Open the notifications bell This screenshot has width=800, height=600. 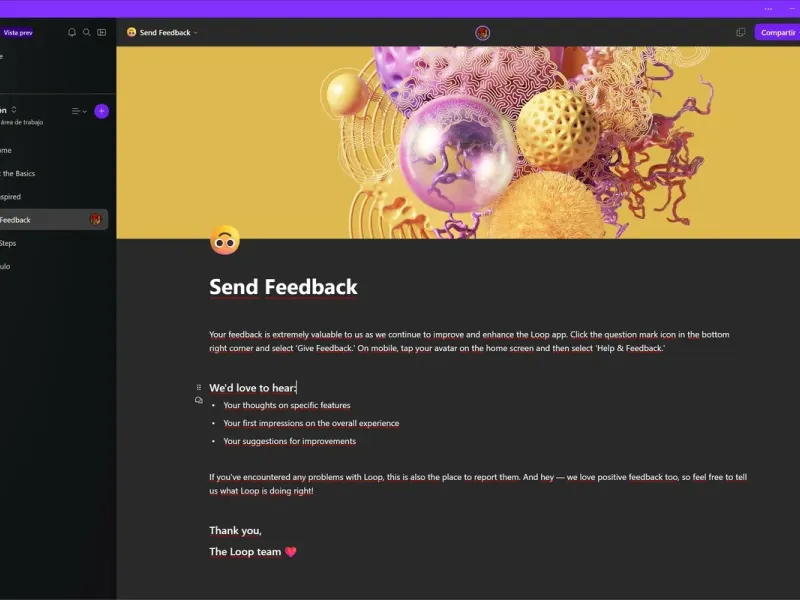click(72, 33)
